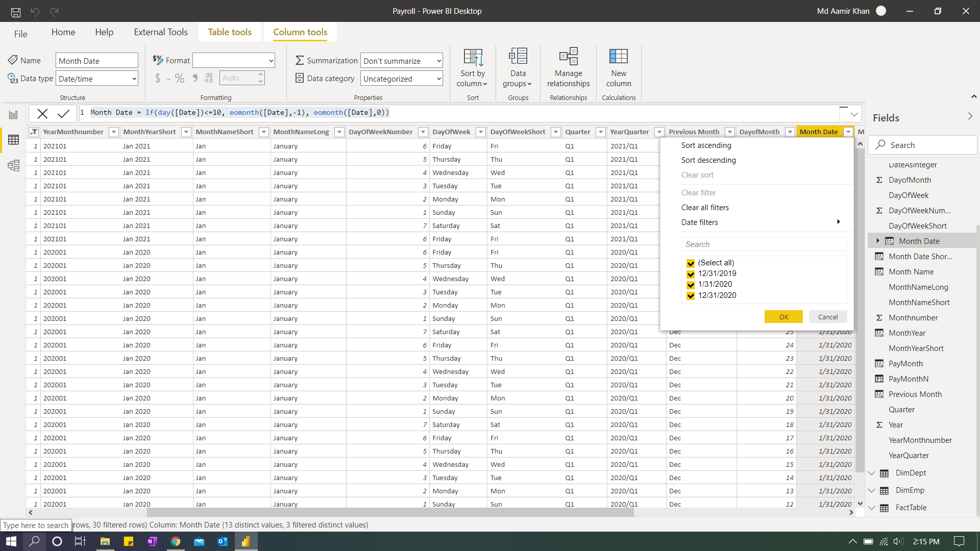Screen dimensions: 980x551
Task: Choose Sort ascending menu item
Action: 706,145
